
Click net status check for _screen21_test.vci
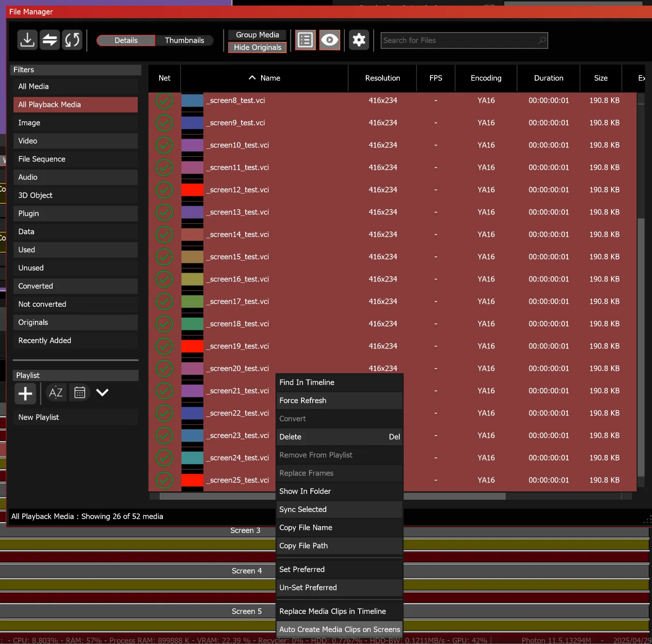point(164,391)
